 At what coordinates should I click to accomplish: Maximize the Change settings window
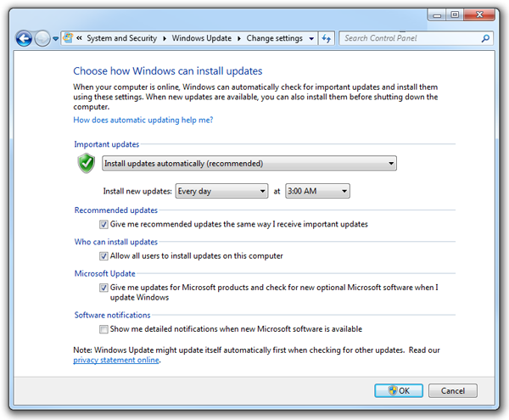[x=455, y=15]
